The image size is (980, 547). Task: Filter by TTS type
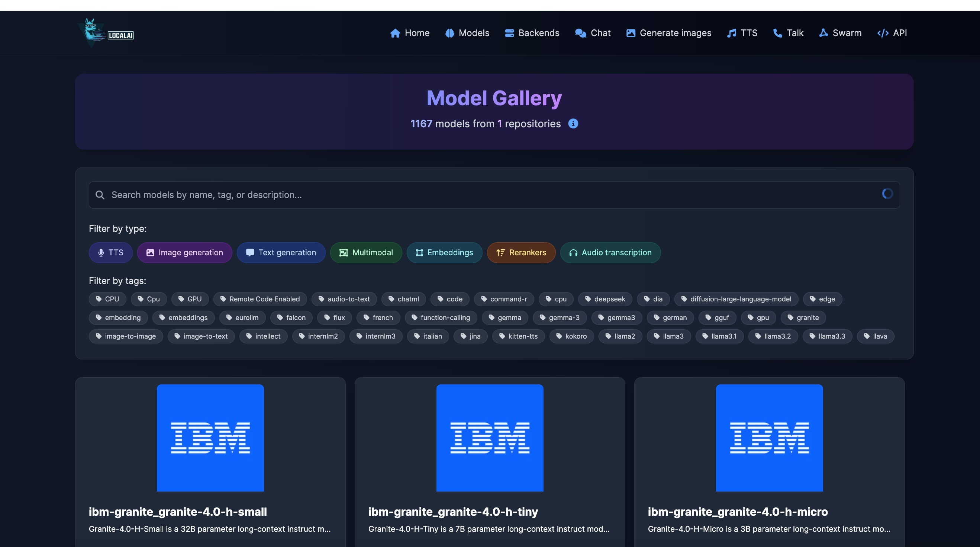[x=111, y=253]
